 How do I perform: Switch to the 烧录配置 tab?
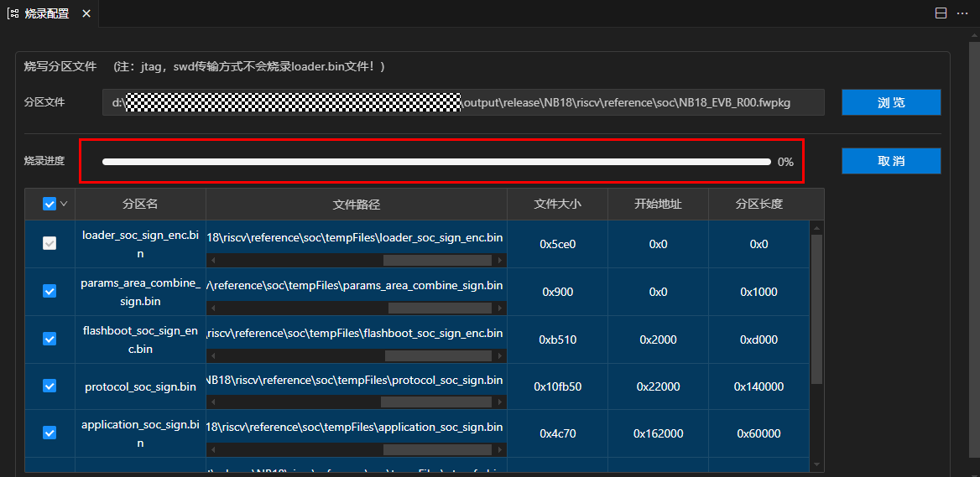click(x=47, y=13)
